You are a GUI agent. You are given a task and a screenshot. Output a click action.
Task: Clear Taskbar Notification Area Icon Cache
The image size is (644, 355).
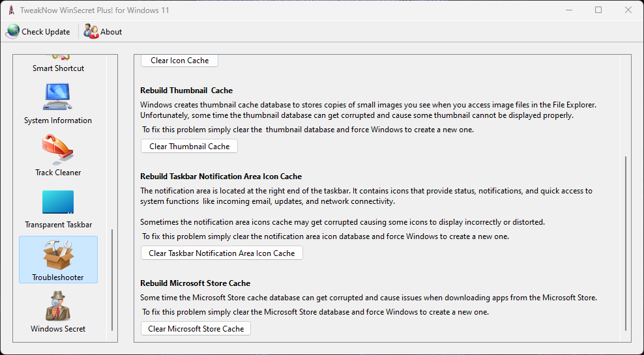click(222, 253)
